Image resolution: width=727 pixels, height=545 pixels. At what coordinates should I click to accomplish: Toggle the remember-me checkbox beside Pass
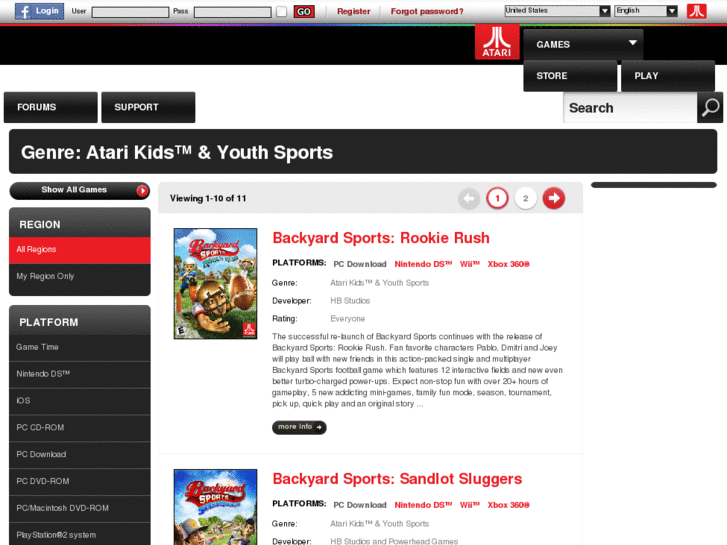pyautogui.click(x=281, y=12)
